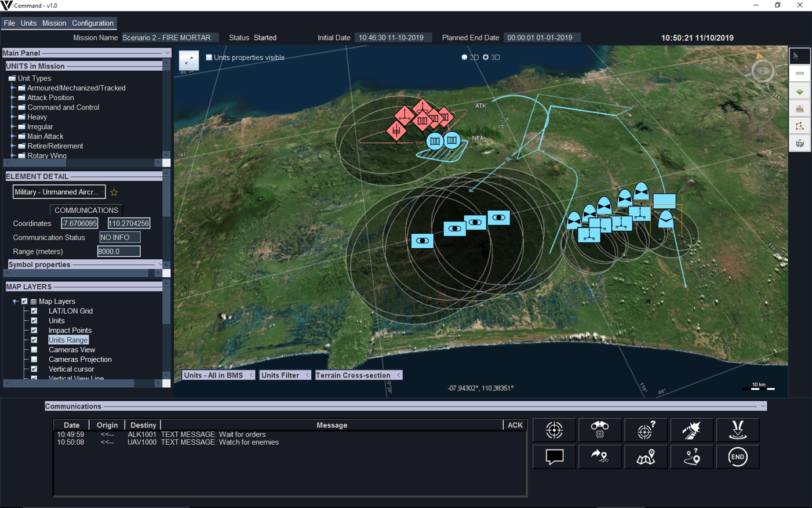Click the star favorite icon in Element Detail
812x508 pixels.
114,192
